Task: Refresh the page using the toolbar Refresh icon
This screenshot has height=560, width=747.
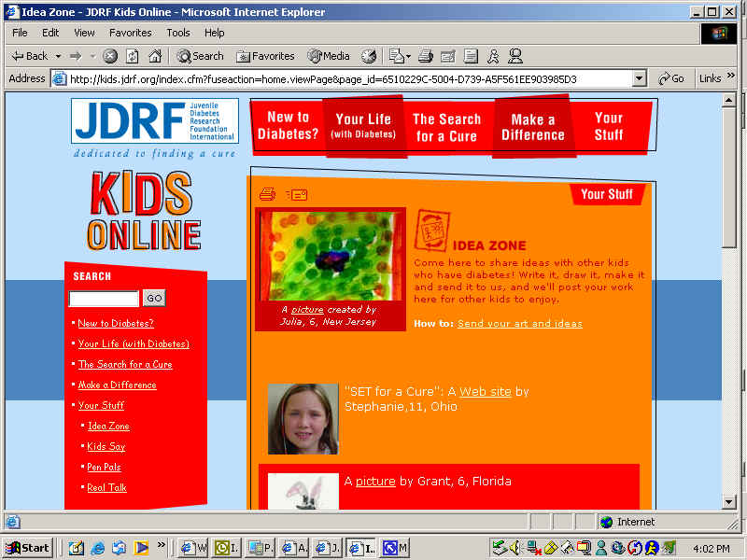Action: (133, 56)
